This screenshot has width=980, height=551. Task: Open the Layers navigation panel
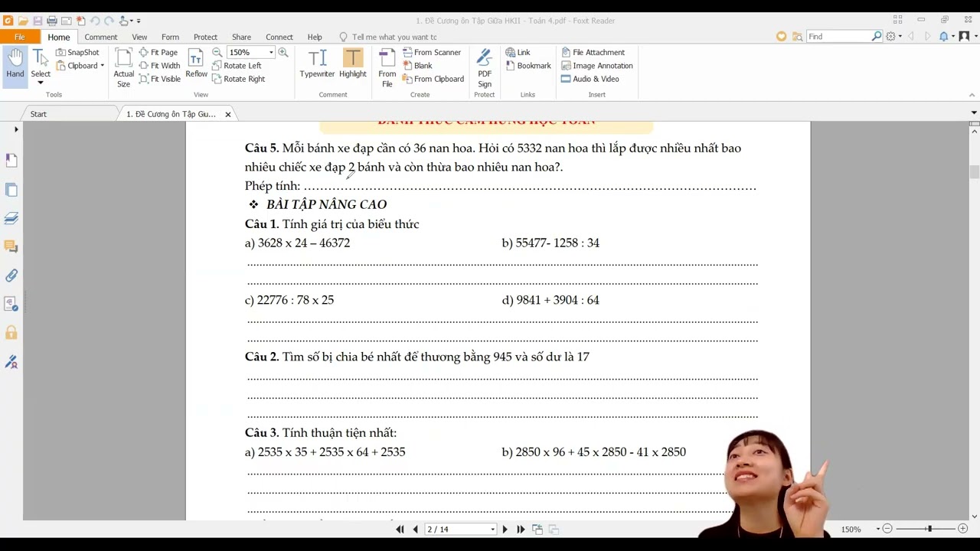click(11, 219)
